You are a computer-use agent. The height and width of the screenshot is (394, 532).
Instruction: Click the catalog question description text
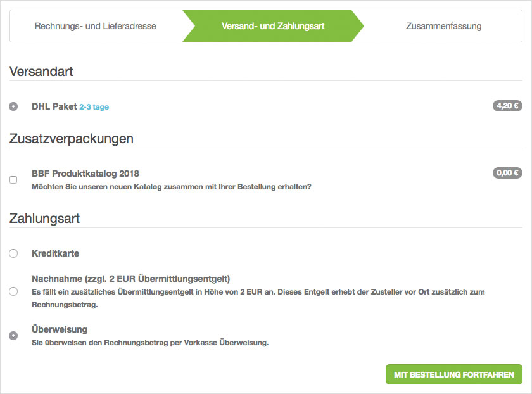(172, 187)
